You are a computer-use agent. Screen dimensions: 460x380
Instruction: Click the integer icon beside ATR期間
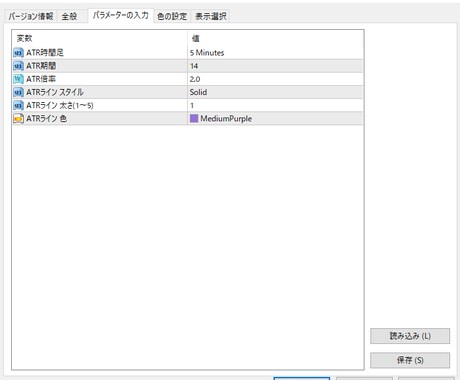[18, 66]
